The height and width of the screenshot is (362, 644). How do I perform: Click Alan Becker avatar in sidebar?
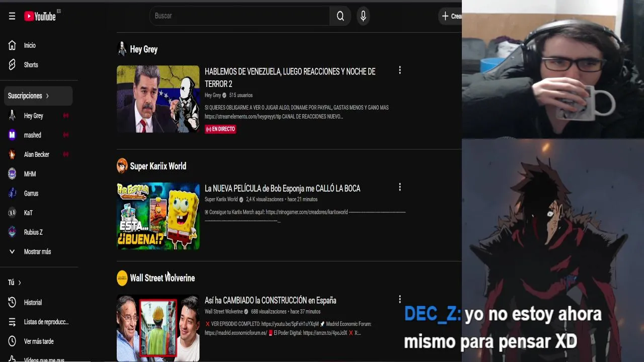[12, 154]
